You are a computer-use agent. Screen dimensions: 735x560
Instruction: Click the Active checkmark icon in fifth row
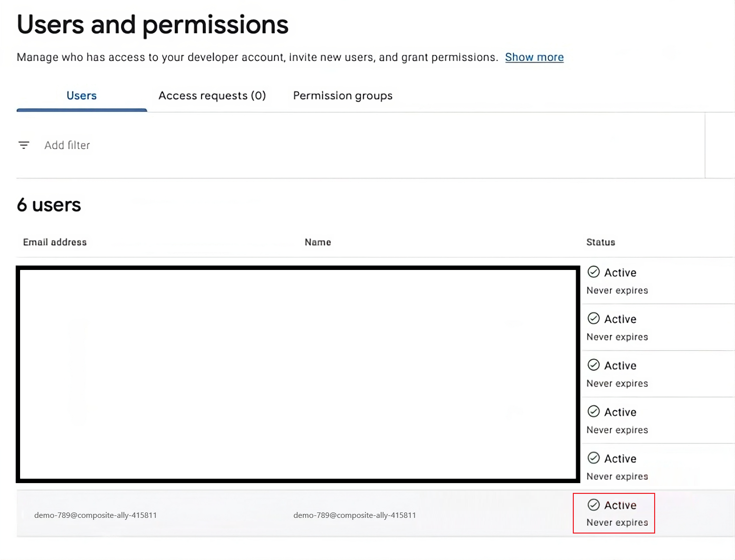coord(593,458)
